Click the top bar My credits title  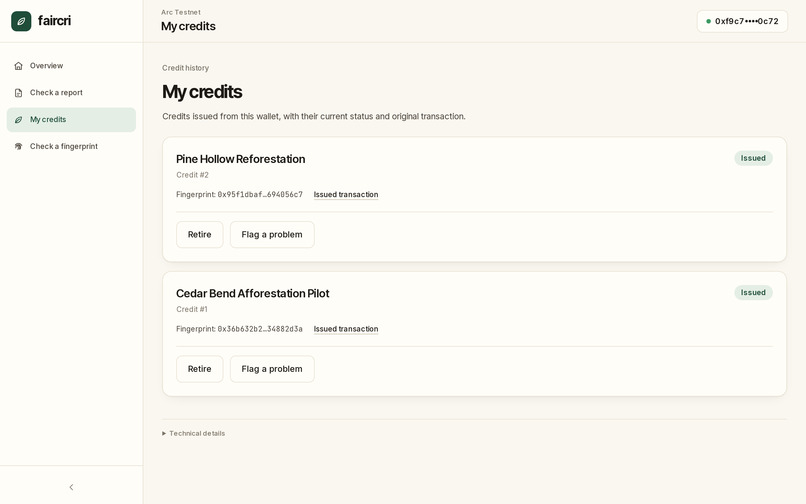point(188,26)
